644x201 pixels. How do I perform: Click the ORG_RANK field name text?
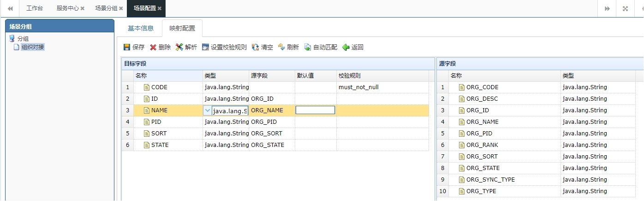[482, 145]
